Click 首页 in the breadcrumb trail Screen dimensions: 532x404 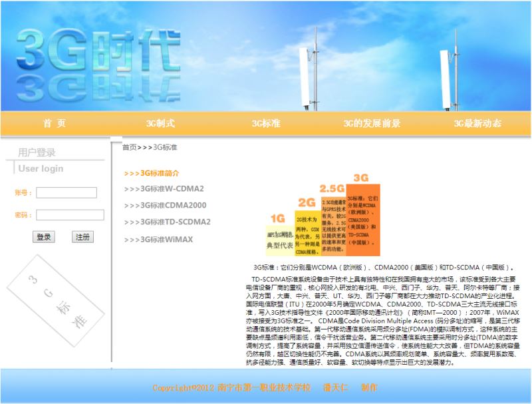click(x=130, y=147)
